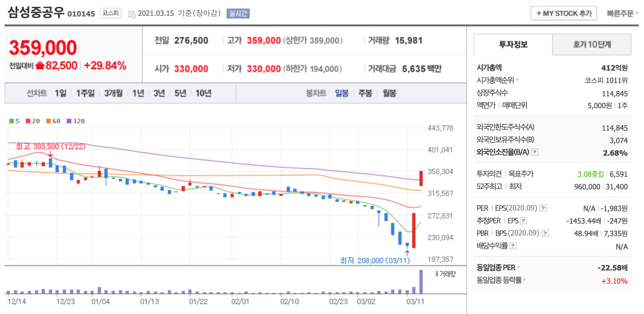Screen dimensions: 644x314
Task: Click 거래대금 5,635 백만 value
Action: click(422, 69)
